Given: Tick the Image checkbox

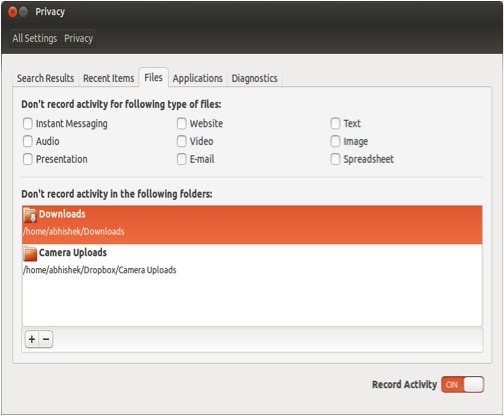Looking at the screenshot, I should [x=335, y=141].
